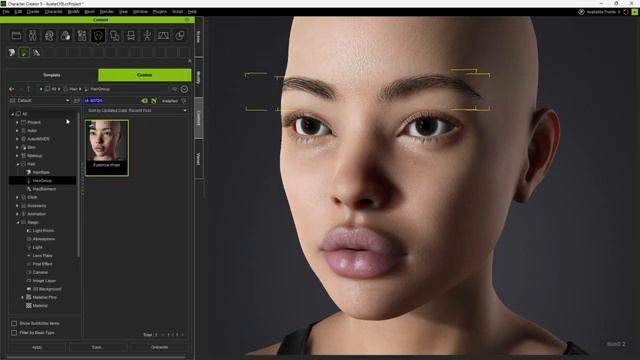Collapse the Hair tree node
Screen dimensions: 640x360
pos(17,164)
